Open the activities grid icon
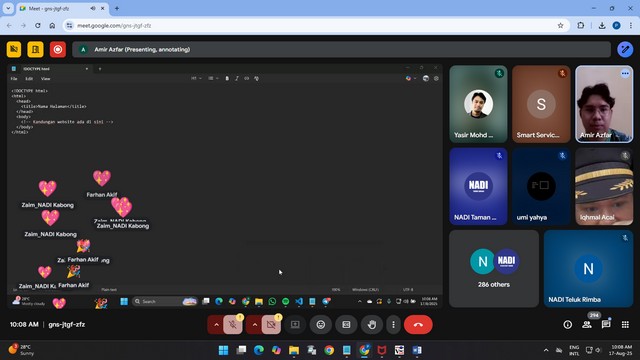 click(625, 324)
